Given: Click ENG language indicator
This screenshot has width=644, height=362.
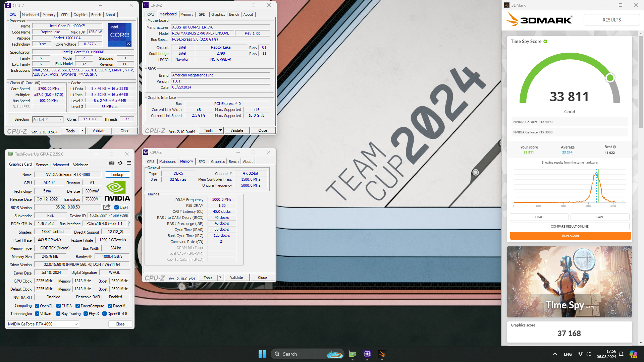Looking at the screenshot, I should (x=568, y=354).
